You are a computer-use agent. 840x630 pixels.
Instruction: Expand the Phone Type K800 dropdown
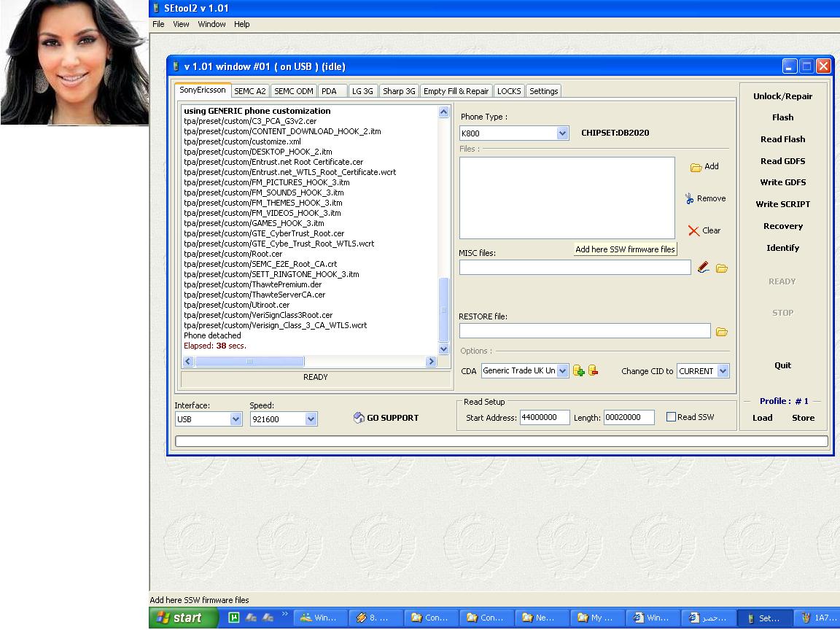click(562, 133)
